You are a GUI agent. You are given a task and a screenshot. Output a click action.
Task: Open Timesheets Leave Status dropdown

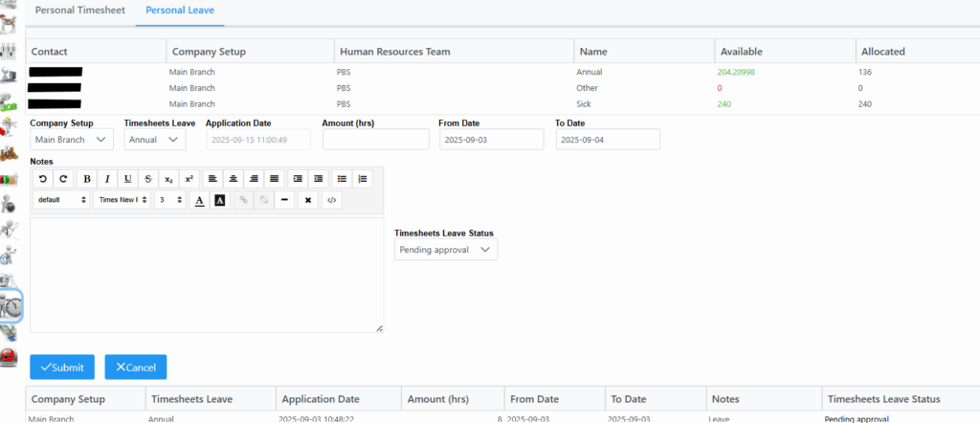[446, 250]
